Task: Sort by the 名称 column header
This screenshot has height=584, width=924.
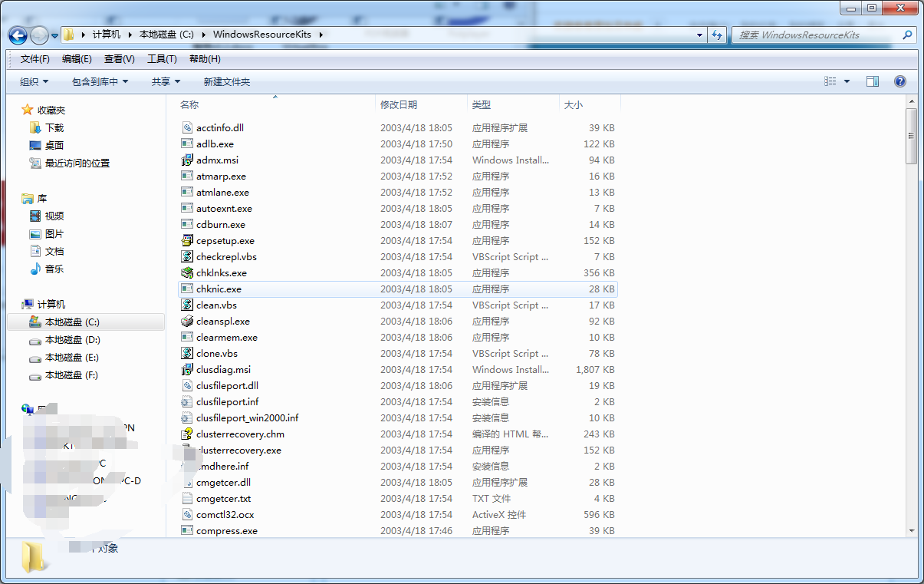Action: (189, 104)
